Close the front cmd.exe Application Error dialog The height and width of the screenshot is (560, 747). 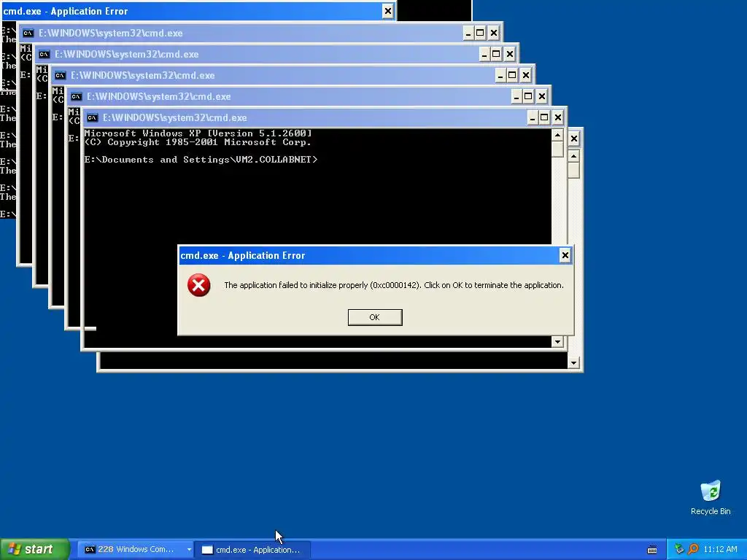coord(565,255)
